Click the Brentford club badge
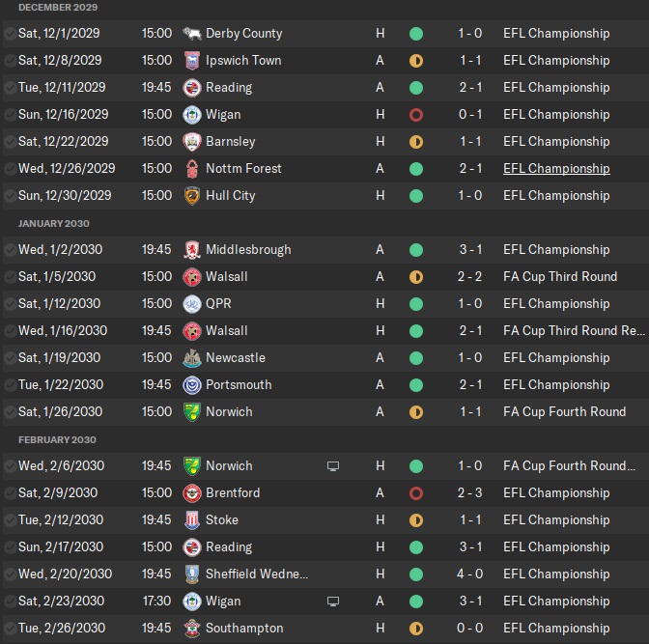The image size is (649, 644). [x=191, y=492]
